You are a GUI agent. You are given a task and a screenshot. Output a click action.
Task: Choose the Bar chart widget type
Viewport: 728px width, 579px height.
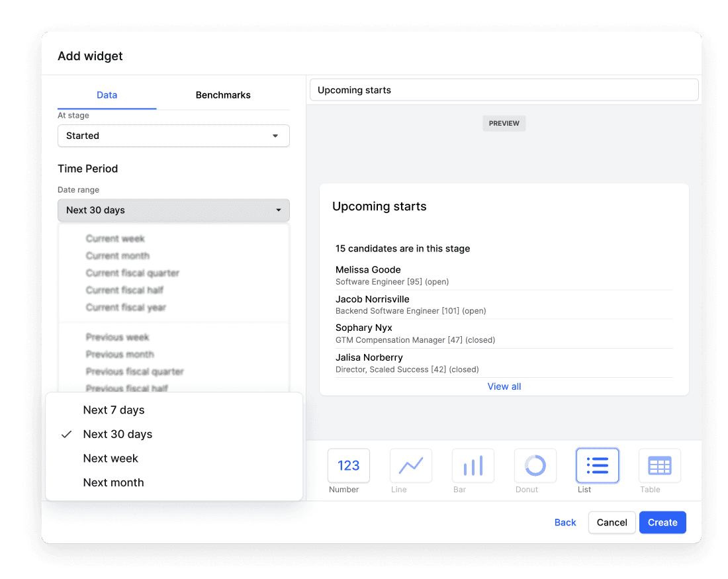[x=473, y=465]
